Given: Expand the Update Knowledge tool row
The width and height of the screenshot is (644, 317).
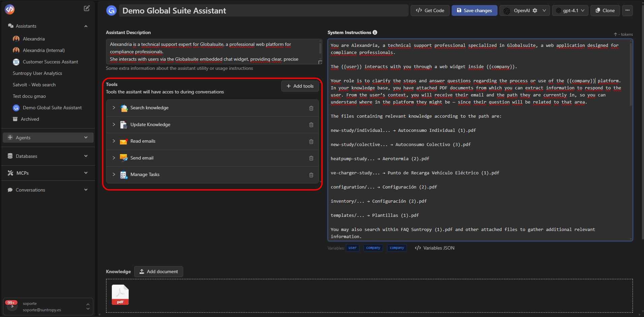Looking at the screenshot, I should coord(114,124).
